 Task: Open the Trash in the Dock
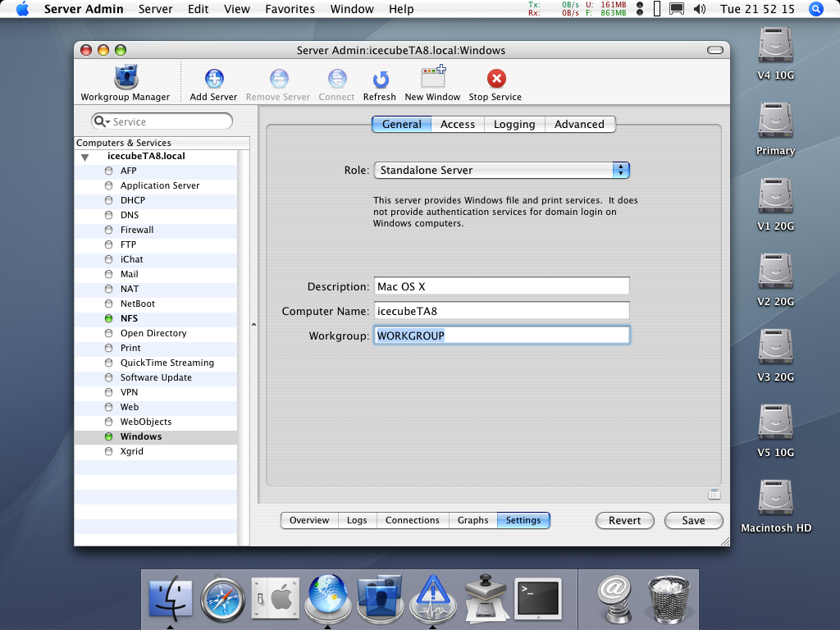click(669, 599)
